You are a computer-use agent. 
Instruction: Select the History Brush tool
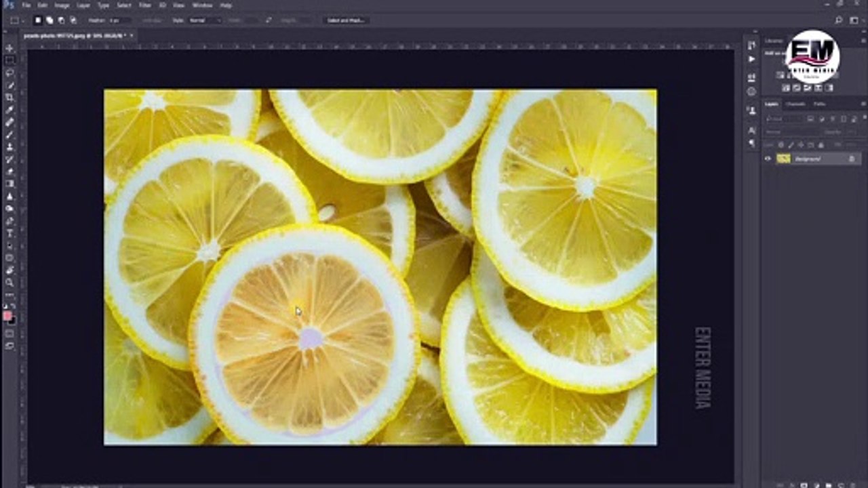tap(9, 159)
